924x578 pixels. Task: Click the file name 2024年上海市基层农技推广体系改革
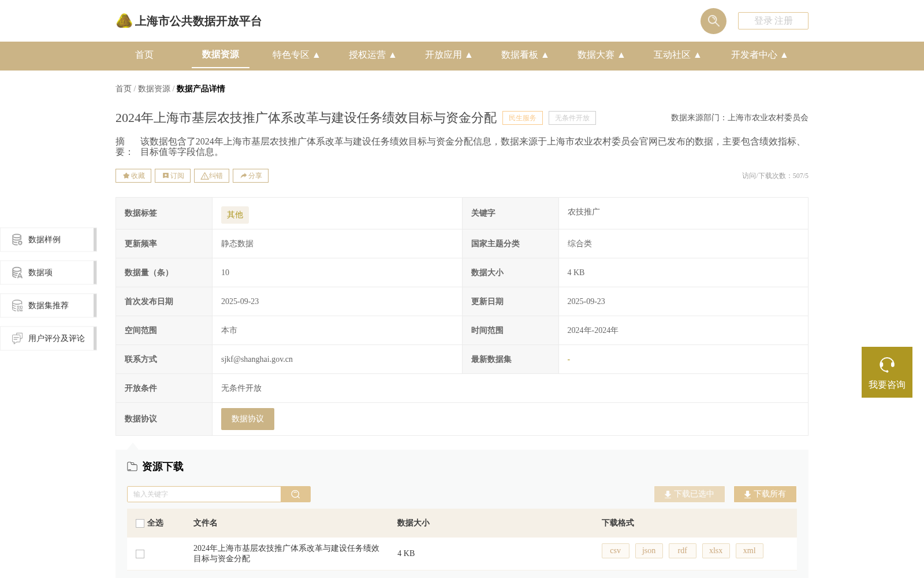tap(286, 554)
